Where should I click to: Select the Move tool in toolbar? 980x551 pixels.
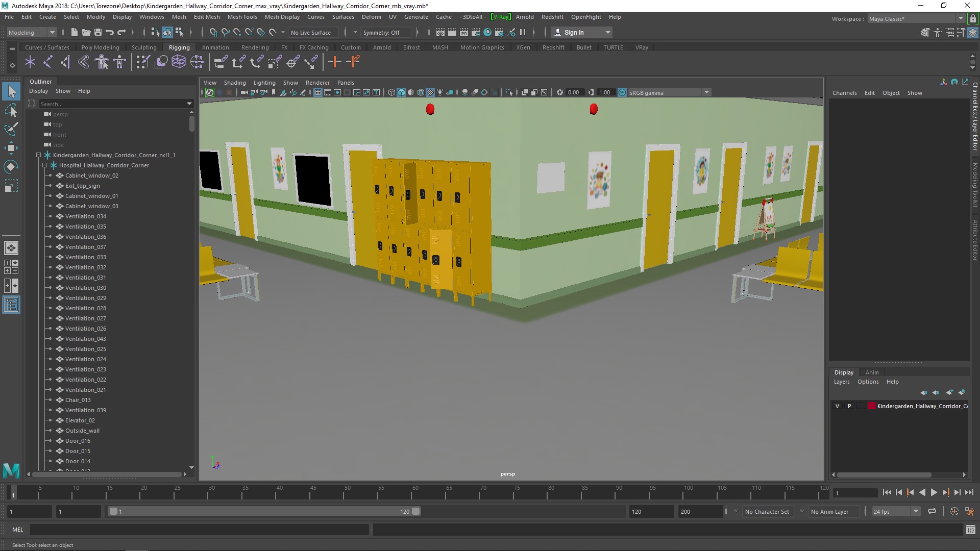click(x=11, y=146)
